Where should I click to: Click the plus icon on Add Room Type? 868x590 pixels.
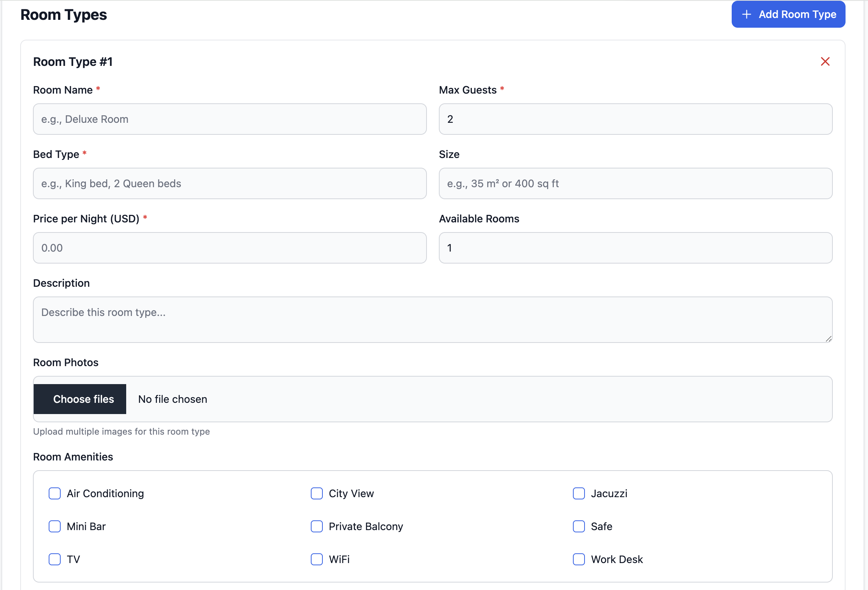coord(746,14)
